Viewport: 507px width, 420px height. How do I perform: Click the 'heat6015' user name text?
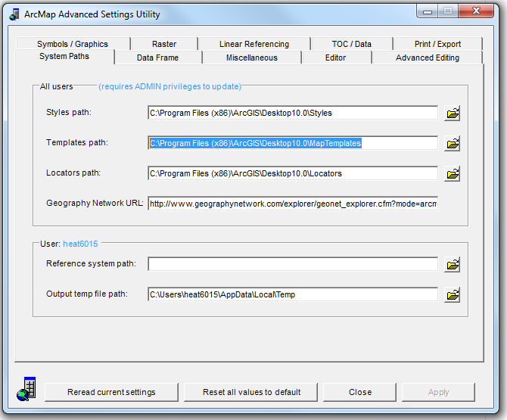pos(80,244)
